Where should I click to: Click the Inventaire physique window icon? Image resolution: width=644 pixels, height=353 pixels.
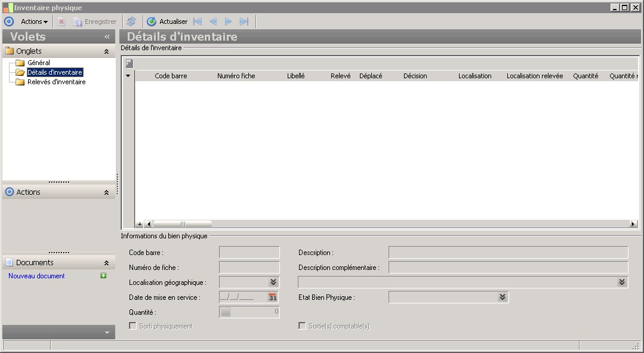tap(8, 7)
